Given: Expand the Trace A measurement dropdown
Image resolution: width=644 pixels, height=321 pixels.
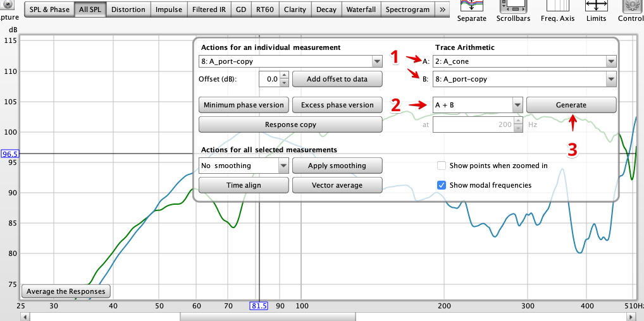Looking at the screenshot, I should pyautogui.click(x=611, y=61).
